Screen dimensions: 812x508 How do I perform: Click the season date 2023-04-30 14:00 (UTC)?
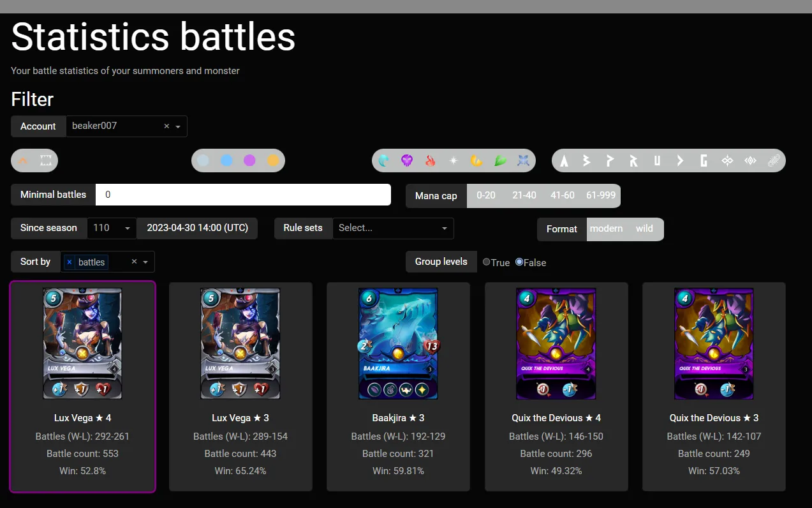click(x=197, y=228)
